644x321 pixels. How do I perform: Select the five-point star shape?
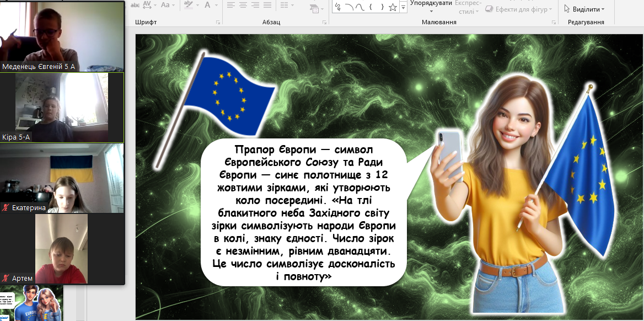393,7
